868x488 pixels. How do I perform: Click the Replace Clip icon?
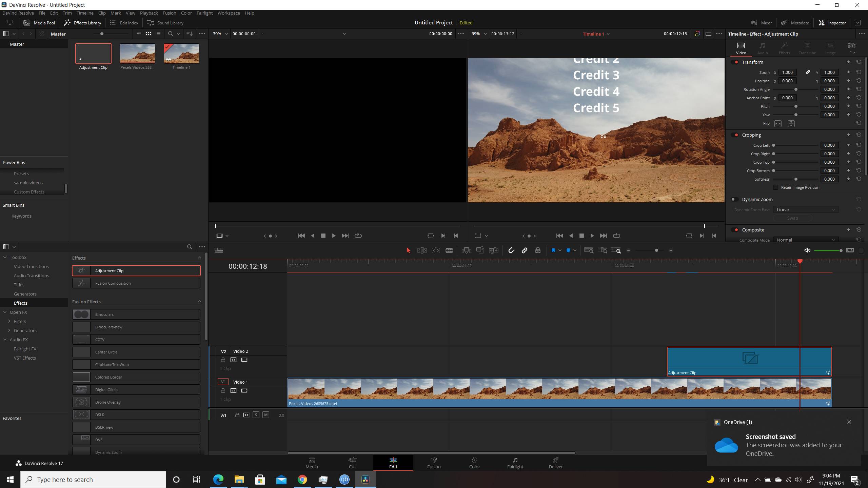[494, 250]
